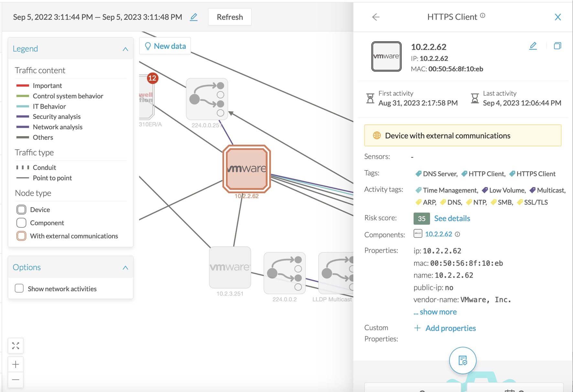Click the HTTP Client tag
573x392 pixels.
point(483,174)
